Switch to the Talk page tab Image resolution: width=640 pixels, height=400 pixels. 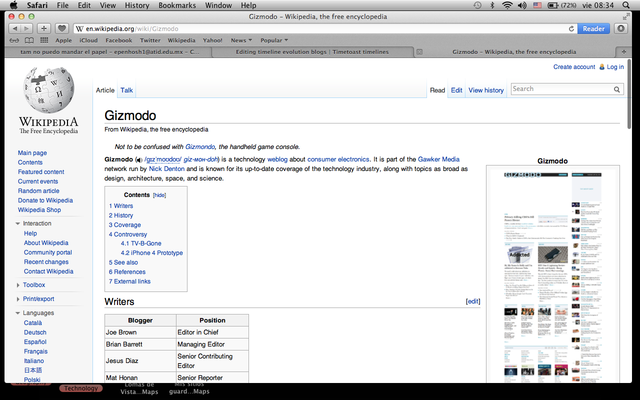pos(127,90)
